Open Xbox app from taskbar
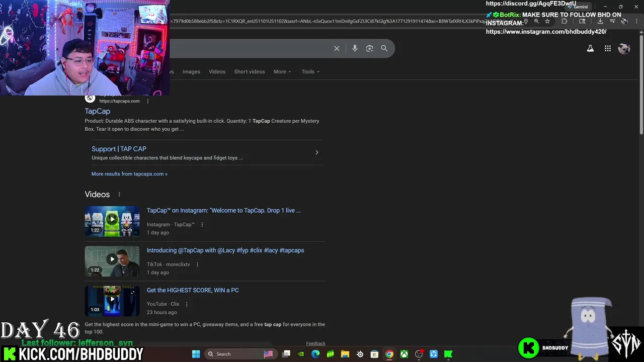 pos(404,354)
